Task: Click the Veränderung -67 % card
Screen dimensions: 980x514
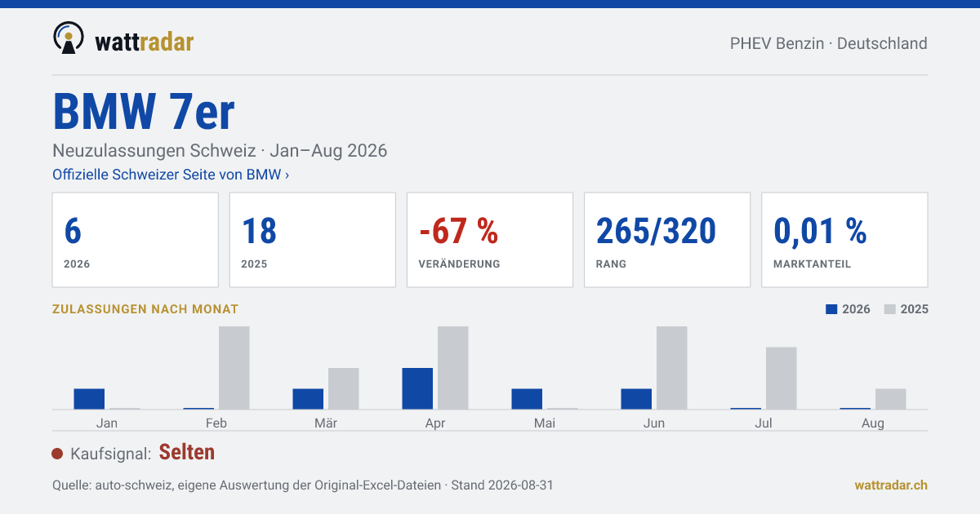Action: 490,240
